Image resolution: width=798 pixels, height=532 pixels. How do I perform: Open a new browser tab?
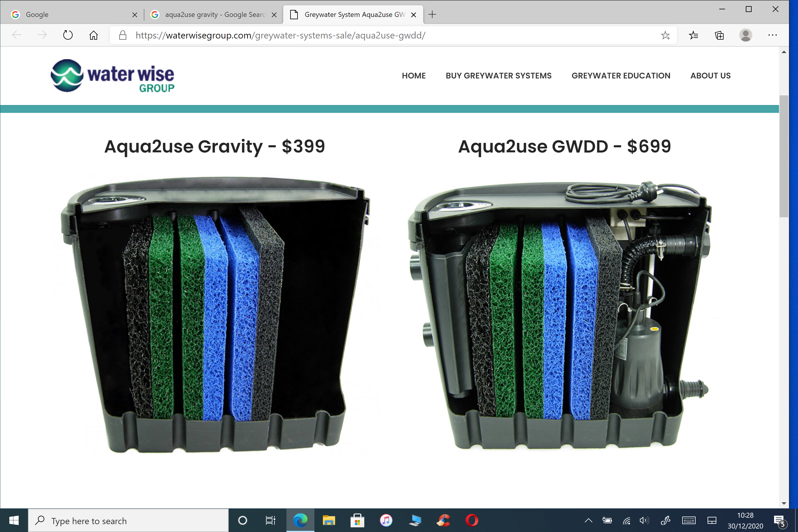(432, 14)
